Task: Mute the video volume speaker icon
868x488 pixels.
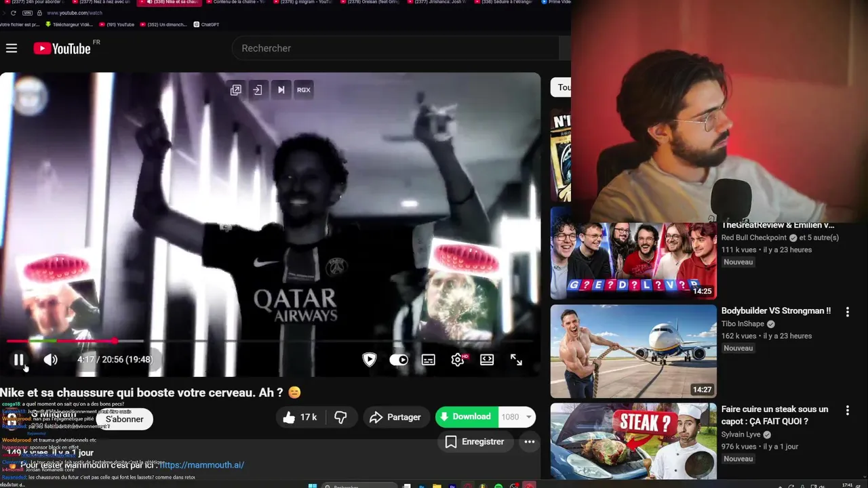Action: pyautogui.click(x=51, y=360)
